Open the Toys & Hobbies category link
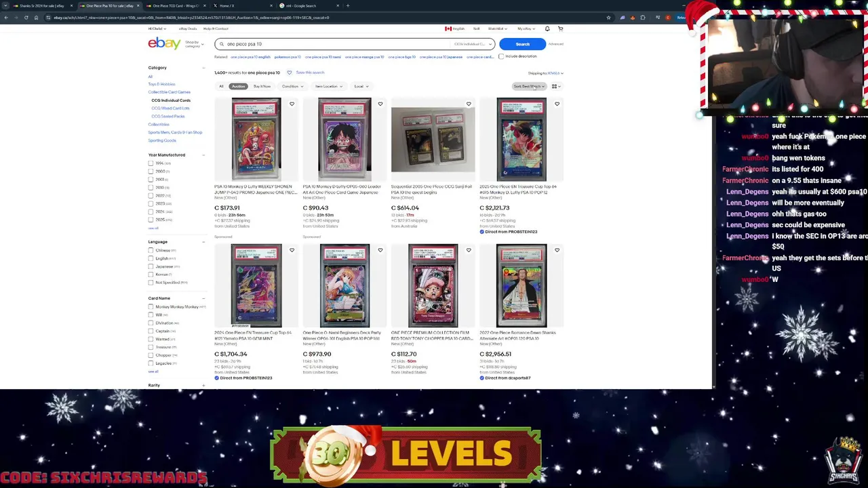868x488 pixels. 161,84
